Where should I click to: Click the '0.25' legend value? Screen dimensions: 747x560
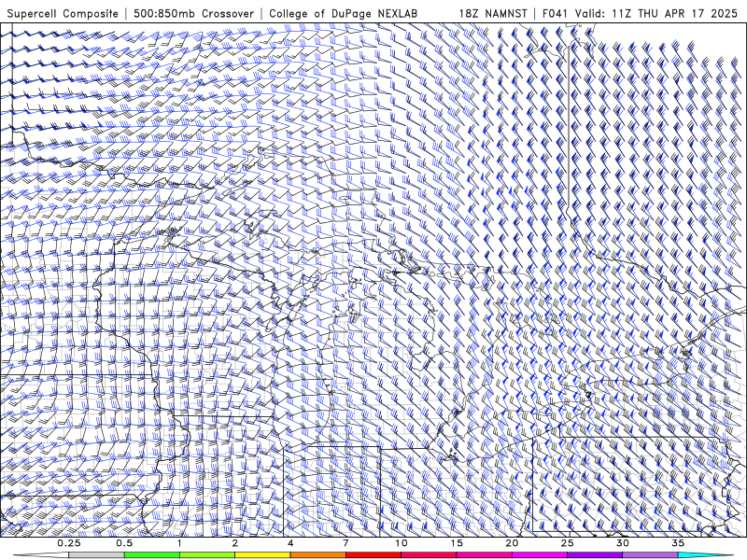click(69, 543)
